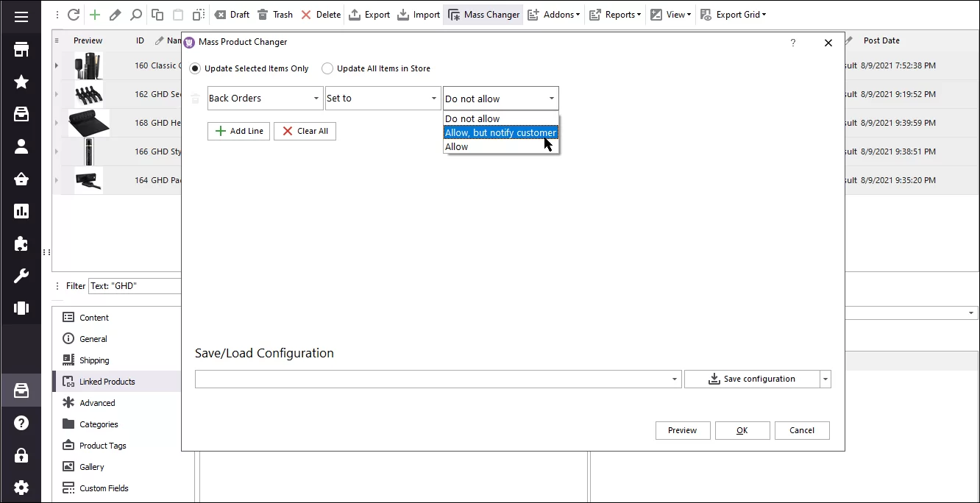Add a new product with the plus icon

click(94, 14)
